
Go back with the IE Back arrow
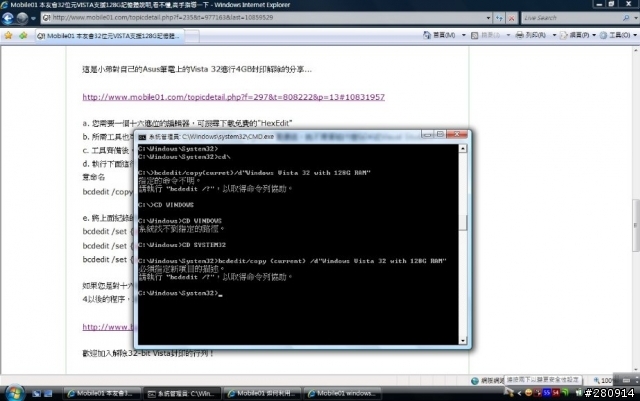click(x=8, y=18)
